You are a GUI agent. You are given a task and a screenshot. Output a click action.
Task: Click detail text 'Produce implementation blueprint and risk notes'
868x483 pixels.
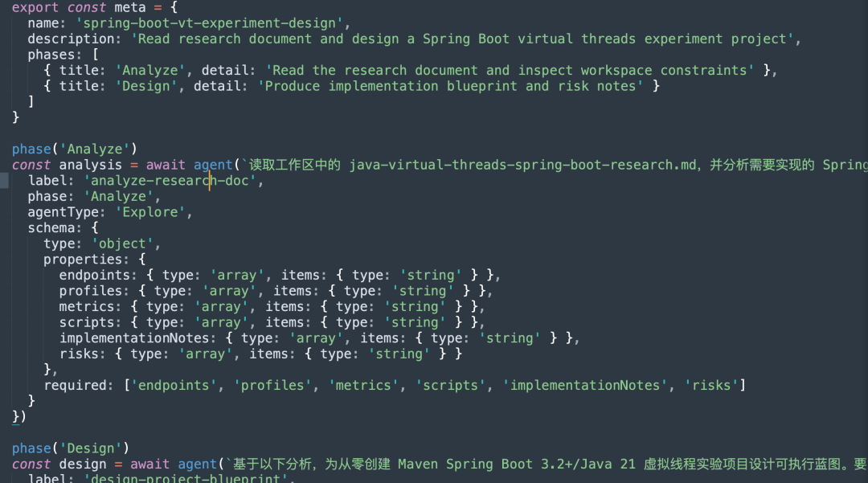450,86
